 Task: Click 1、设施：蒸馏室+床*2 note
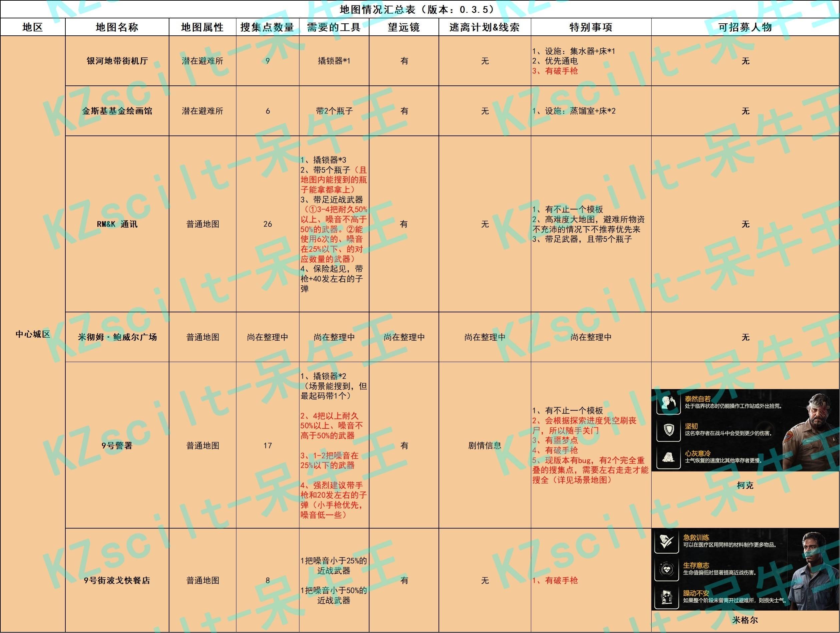pyautogui.click(x=574, y=111)
